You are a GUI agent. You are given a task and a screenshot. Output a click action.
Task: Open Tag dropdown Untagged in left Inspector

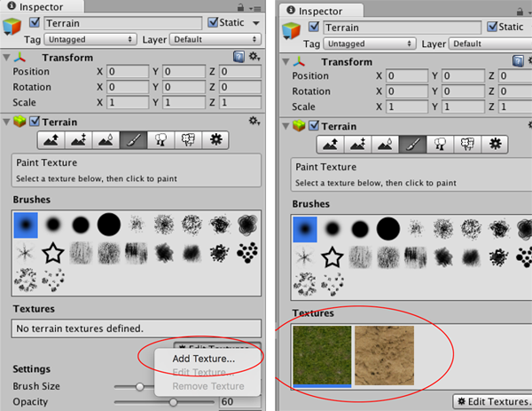(90, 39)
